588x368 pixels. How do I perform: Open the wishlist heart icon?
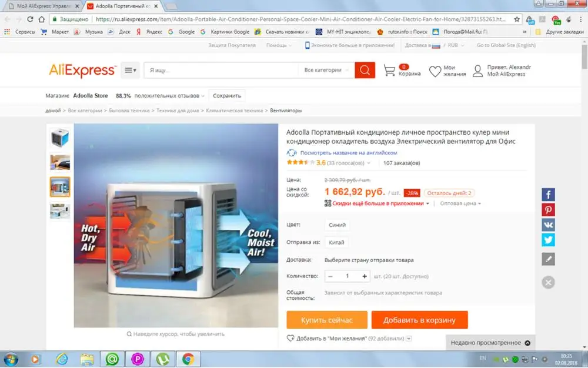coord(435,71)
